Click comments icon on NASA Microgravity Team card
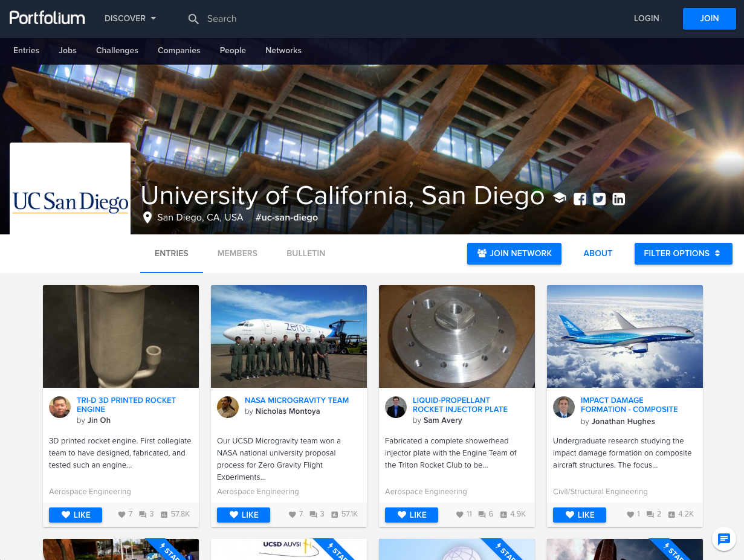The image size is (744, 560). 313,515
